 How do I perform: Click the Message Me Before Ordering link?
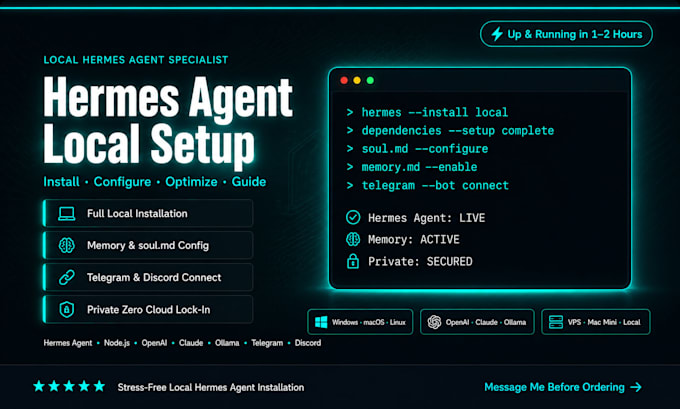pyautogui.click(x=563, y=387)
